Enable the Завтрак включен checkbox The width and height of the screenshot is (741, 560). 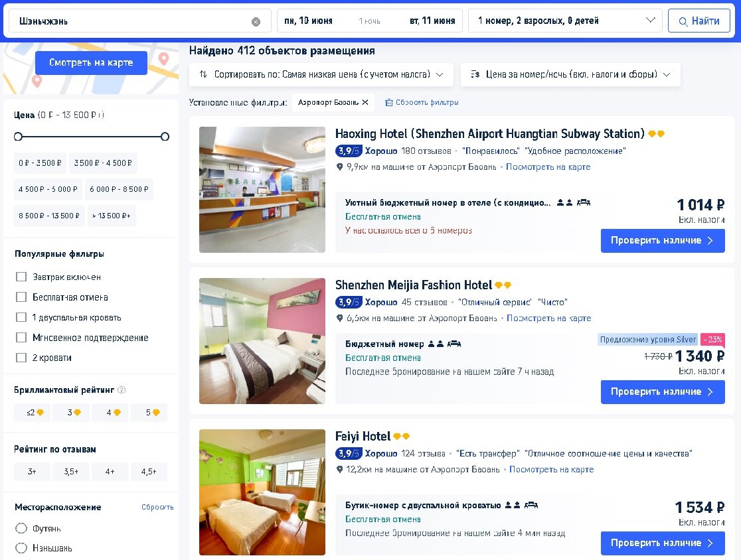21,277
